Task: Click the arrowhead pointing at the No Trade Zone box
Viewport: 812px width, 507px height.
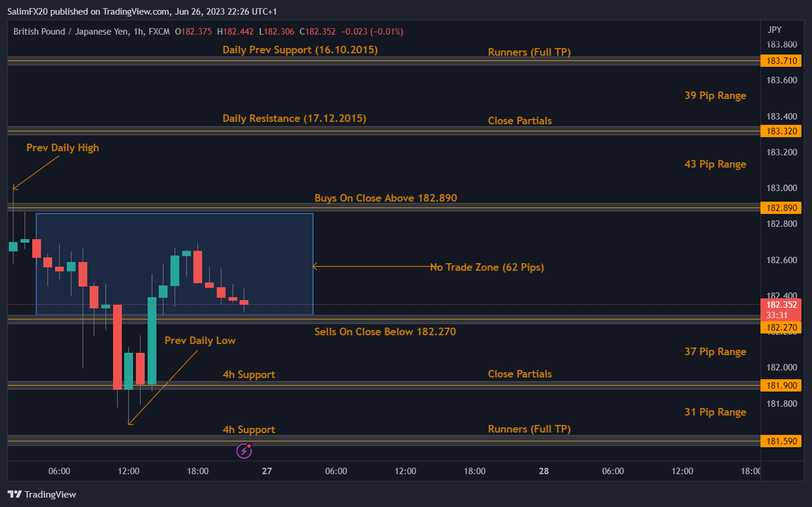Action: 315,267
